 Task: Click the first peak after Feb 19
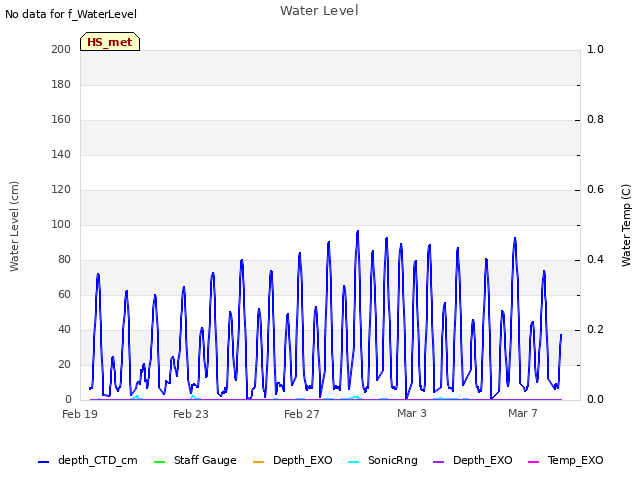tap(98, 275)
